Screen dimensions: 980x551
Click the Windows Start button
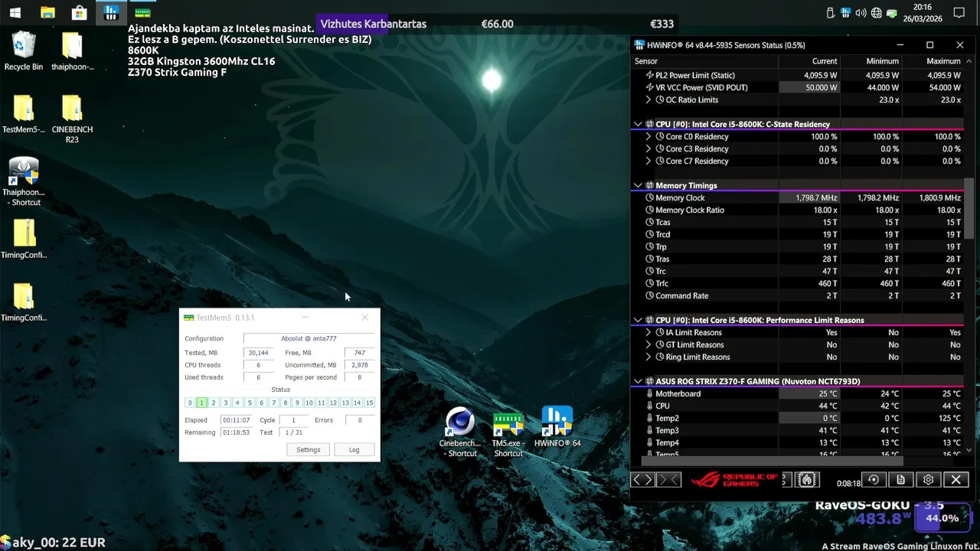[x=15, y=13]
